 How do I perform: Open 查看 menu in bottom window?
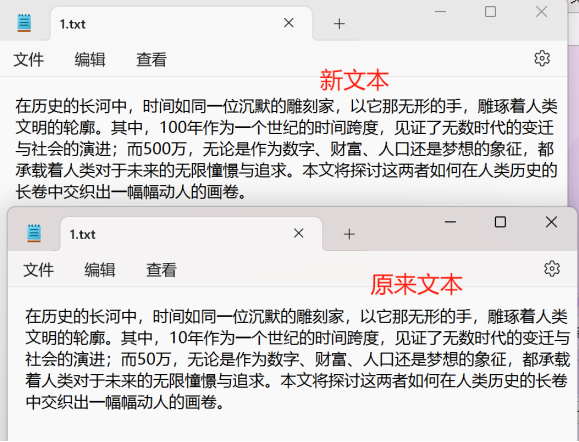[161, 270]
